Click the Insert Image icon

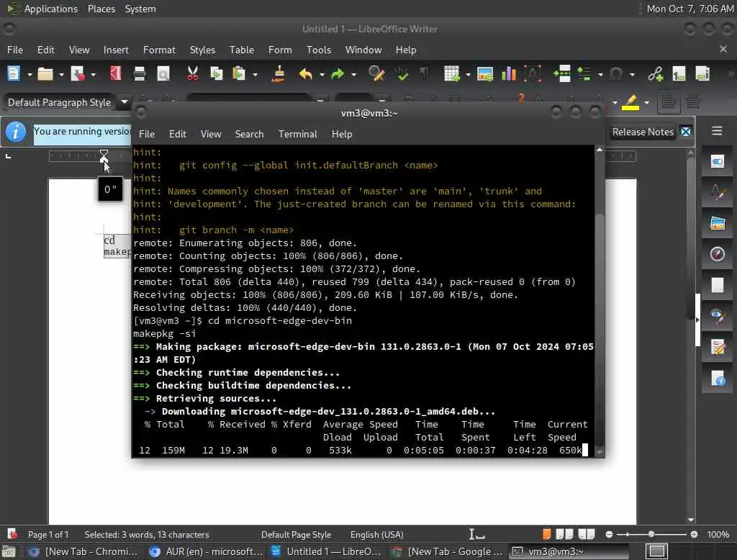(x=484, y=74)
